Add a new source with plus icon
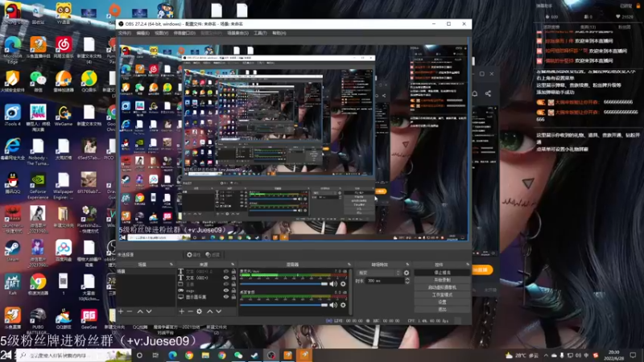 [182, 311]
